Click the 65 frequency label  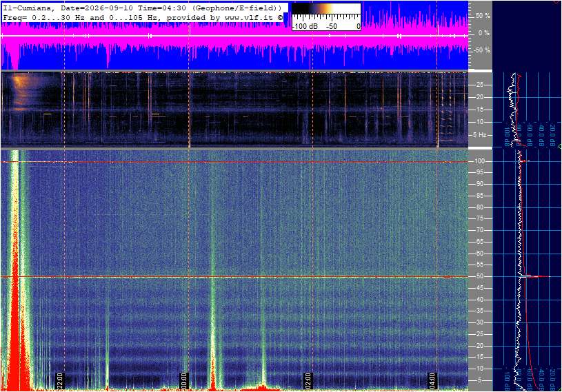point(479,242)
